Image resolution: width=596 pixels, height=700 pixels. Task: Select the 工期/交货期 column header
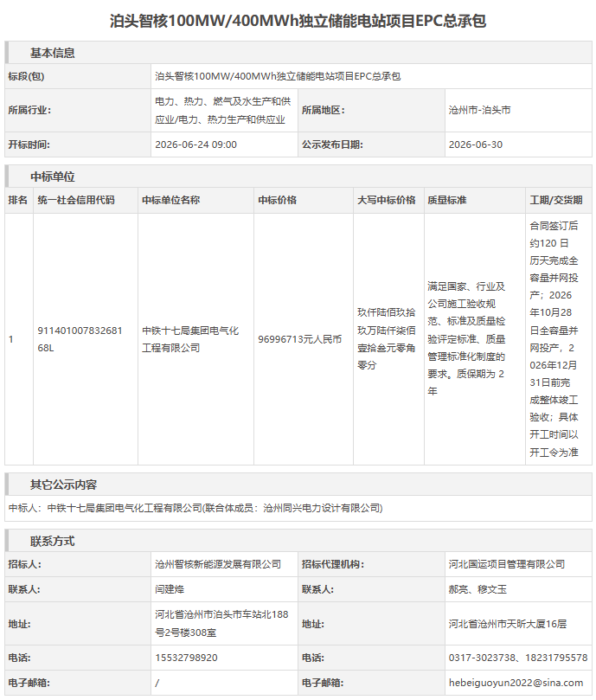[556, 200]
